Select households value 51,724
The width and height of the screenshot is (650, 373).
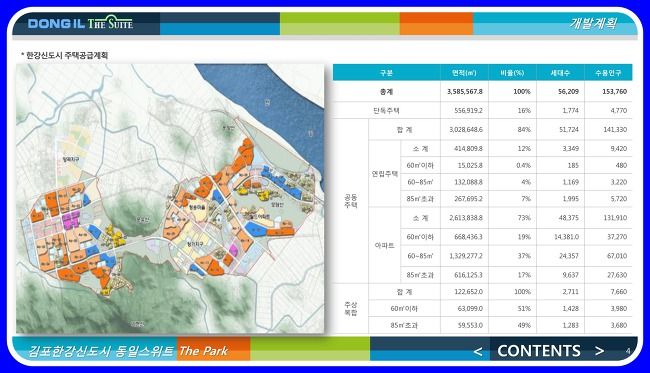pyautogui.click(x=569, y=130)
